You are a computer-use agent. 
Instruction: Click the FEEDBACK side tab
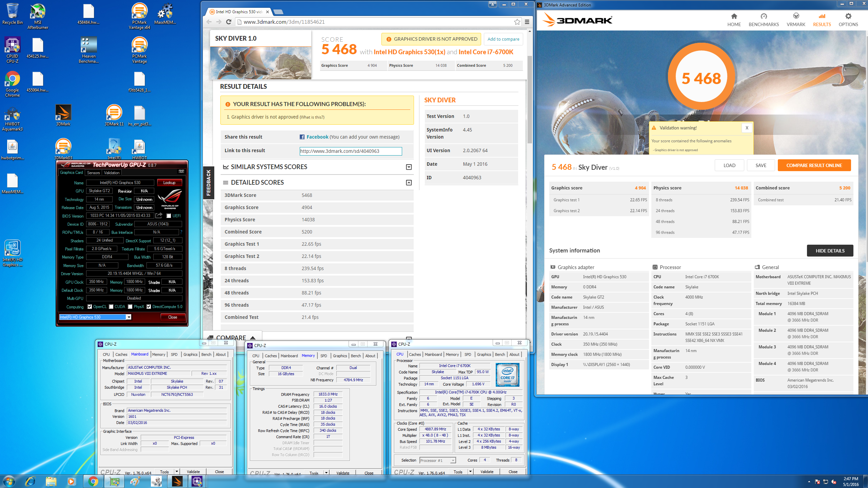click(209, 183)
